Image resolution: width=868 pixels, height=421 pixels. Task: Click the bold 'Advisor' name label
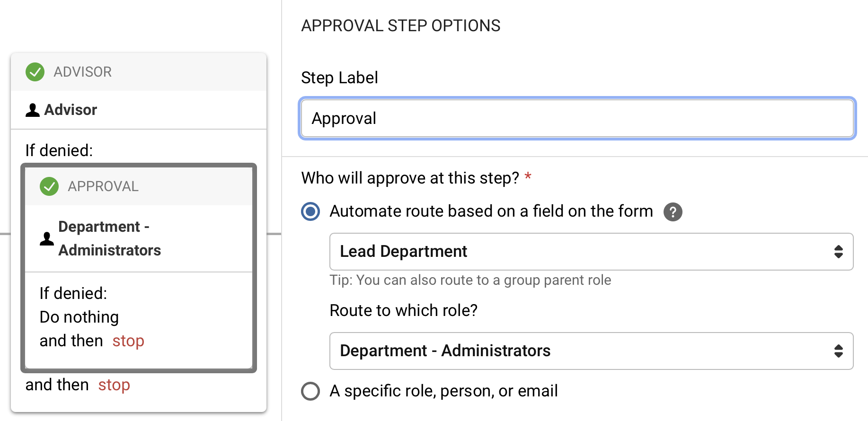(70, 109)
